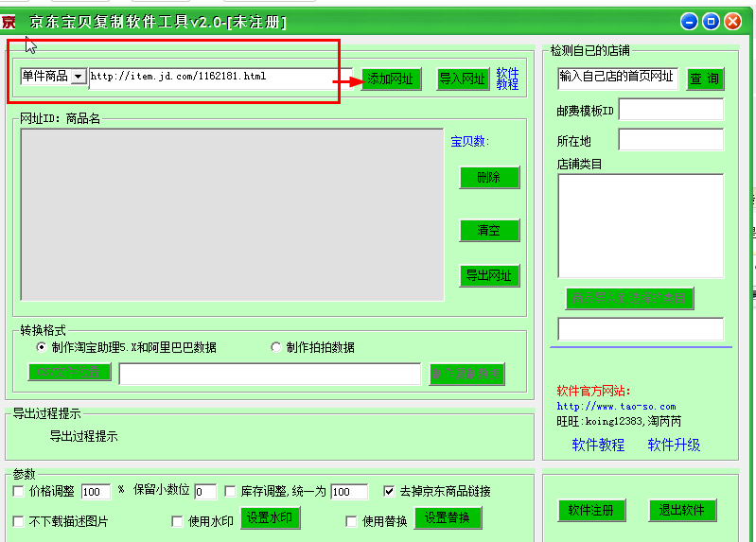The image size is (756, 542).
Task: Click the 商品导入到选择的类目 button
Action: pos(629,299)
